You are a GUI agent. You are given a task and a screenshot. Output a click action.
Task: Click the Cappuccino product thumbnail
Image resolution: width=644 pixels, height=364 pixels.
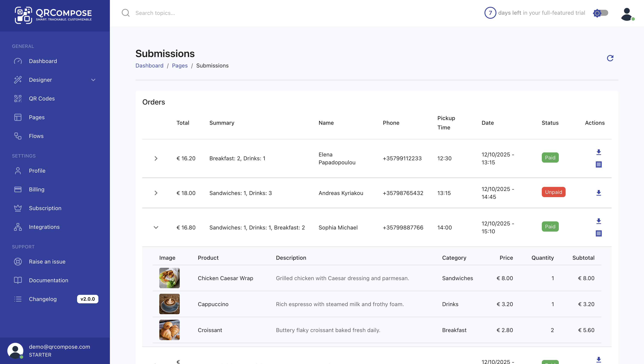click(169, 304)
